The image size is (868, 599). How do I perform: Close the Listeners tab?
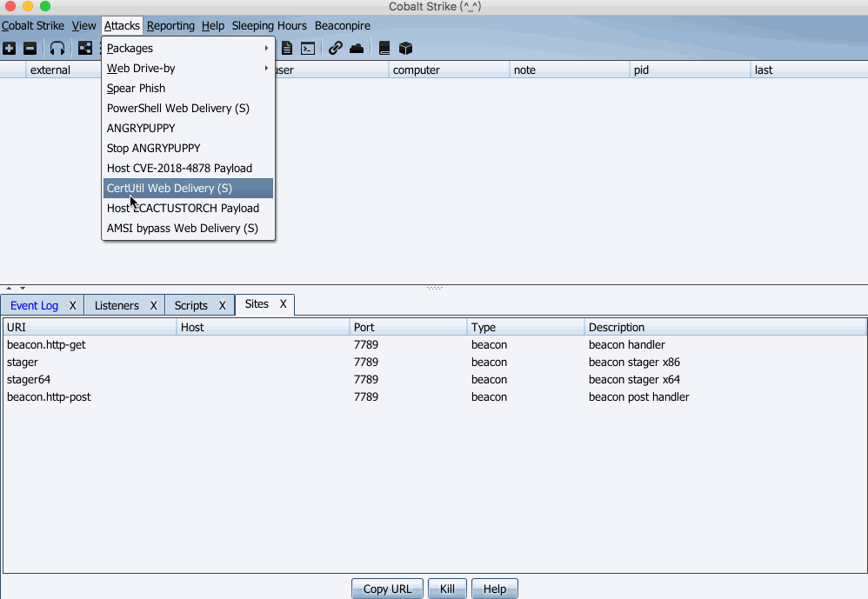pyautogui.click(x=153, y=305)
